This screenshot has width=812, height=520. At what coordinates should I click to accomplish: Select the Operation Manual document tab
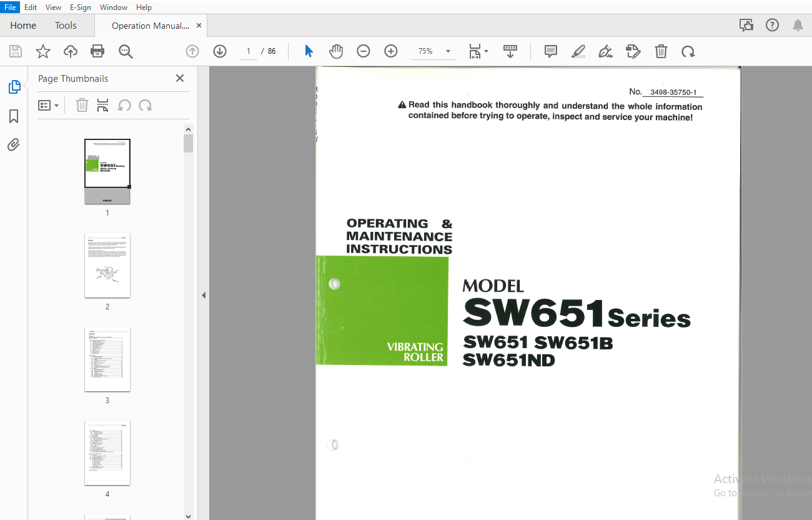point(150,26)
